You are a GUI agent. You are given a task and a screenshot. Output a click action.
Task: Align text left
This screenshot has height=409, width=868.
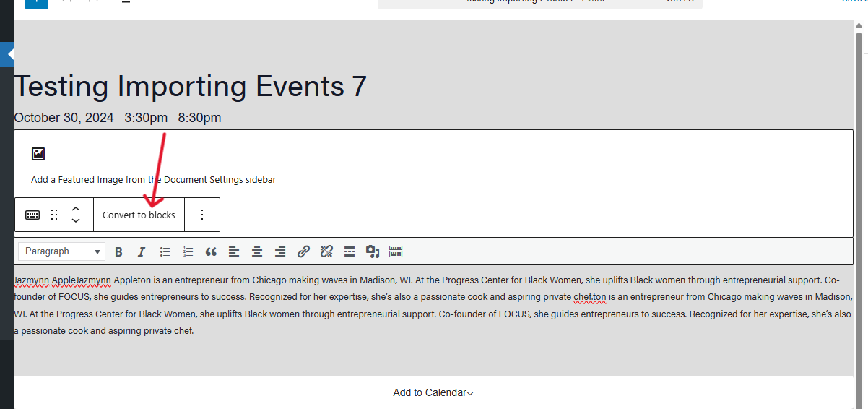234,251
